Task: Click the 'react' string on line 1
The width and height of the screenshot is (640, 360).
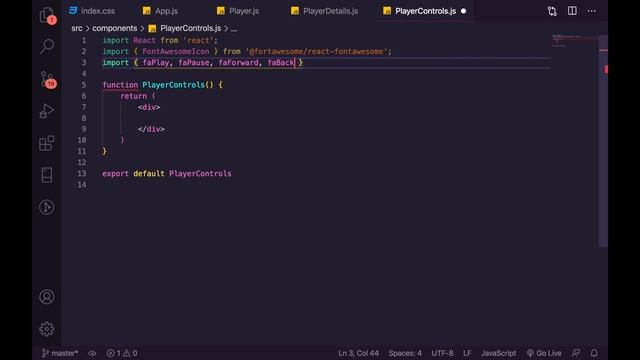Action: coord(198,40)
